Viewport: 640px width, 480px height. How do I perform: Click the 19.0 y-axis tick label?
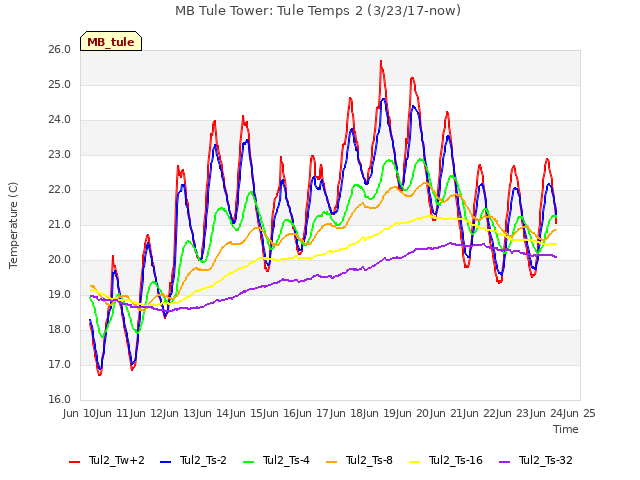[60, 295]
